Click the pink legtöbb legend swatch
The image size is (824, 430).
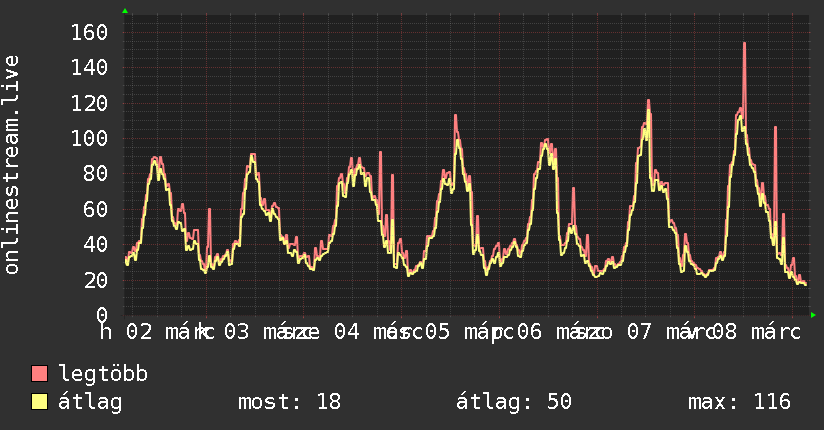click(x=39, y=374)
